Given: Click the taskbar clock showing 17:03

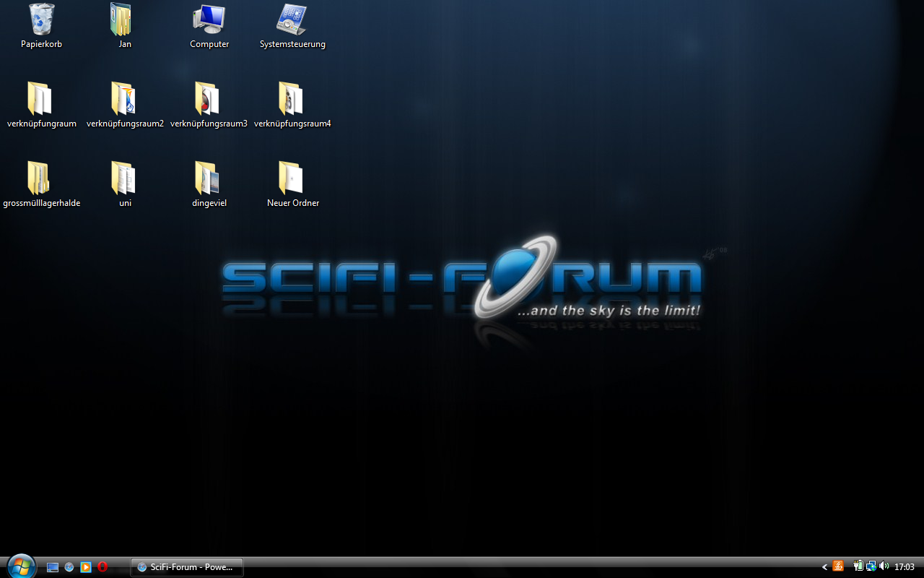Looking at the screenshot, I should coord(905,567).
